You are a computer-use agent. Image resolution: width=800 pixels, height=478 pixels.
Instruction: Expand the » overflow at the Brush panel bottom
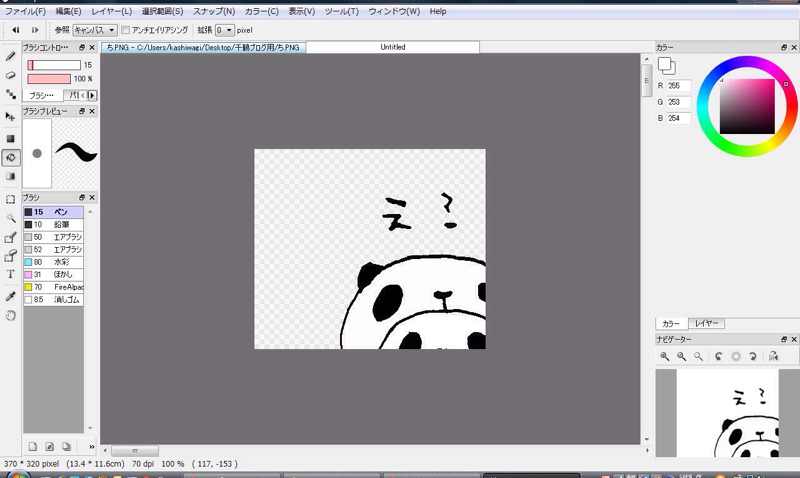coord(92,446)
